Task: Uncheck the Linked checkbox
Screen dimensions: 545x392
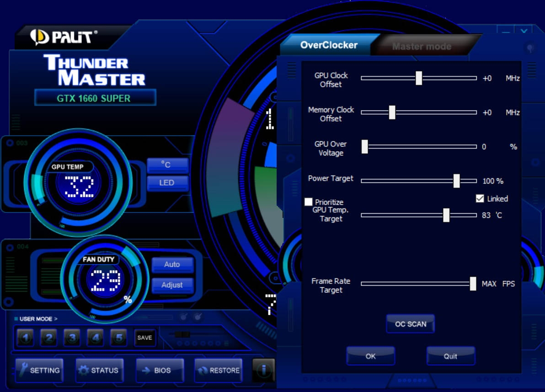Action: [480, 198]
